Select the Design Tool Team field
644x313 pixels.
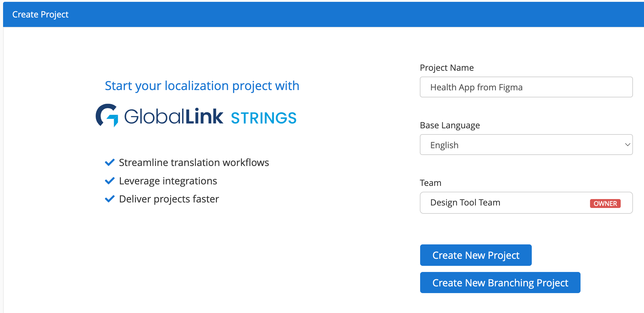pyautogui.click(x=526, y=202)
